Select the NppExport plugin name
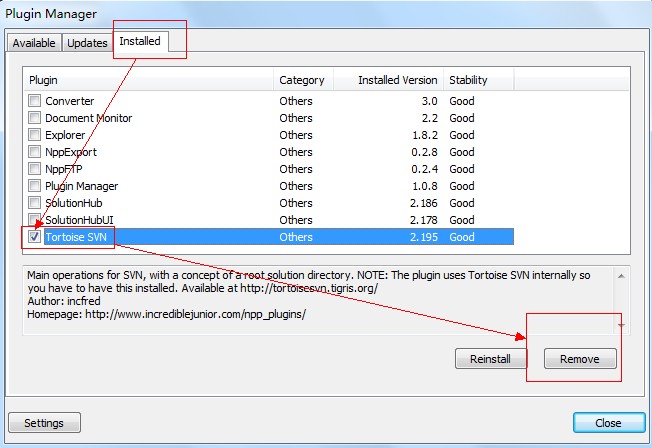 (71, 152)
